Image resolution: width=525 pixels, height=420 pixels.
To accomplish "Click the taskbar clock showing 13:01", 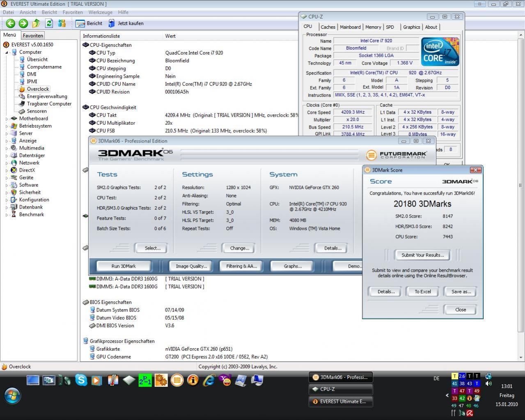I will pos(507,386).
